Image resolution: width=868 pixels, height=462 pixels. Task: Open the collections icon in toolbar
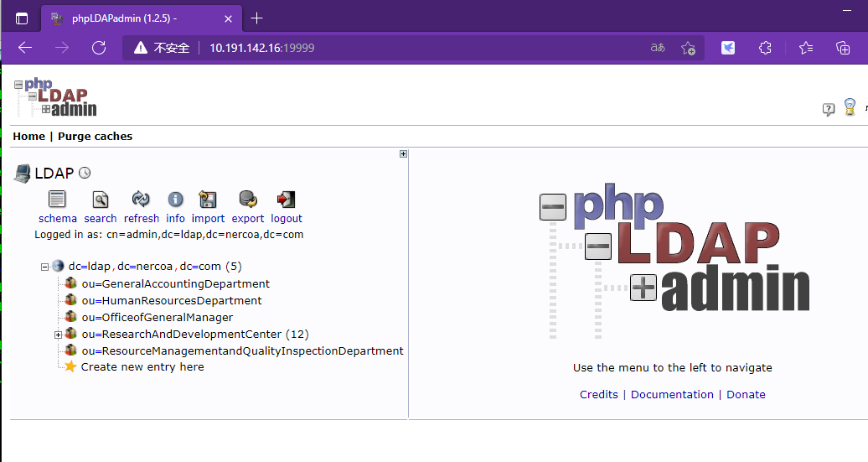tap(843, 48)
